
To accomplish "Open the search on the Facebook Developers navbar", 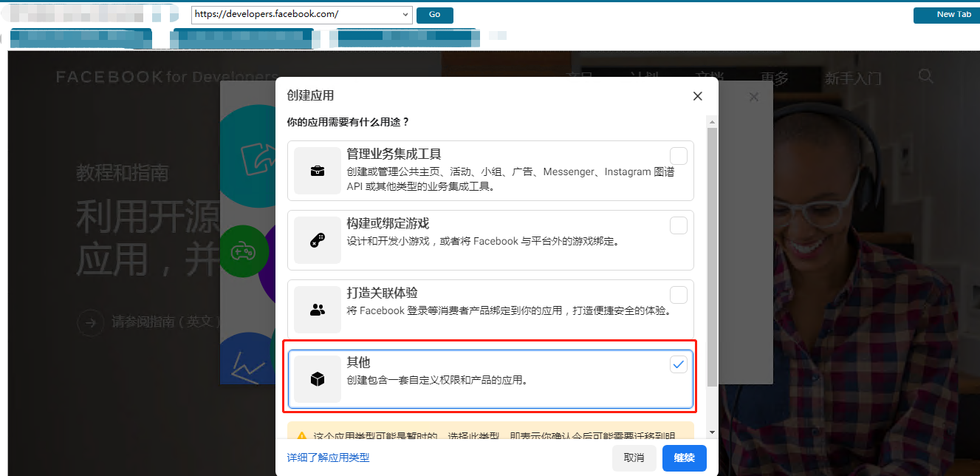I will coord(925,76).
